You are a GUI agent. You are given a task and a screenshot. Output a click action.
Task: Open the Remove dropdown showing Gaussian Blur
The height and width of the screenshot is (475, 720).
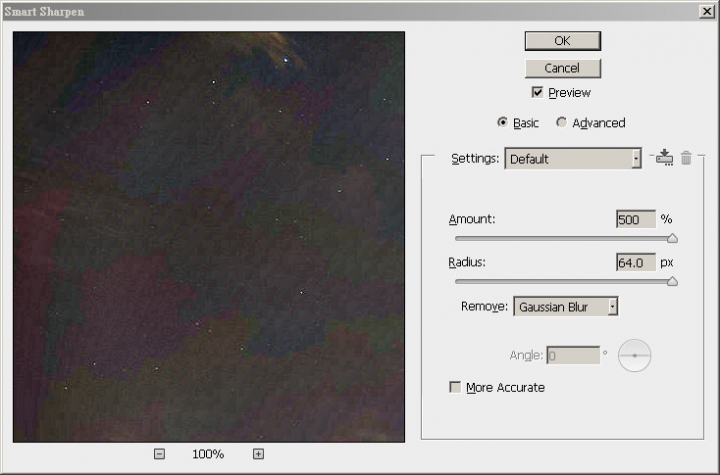tap(566, 306)
